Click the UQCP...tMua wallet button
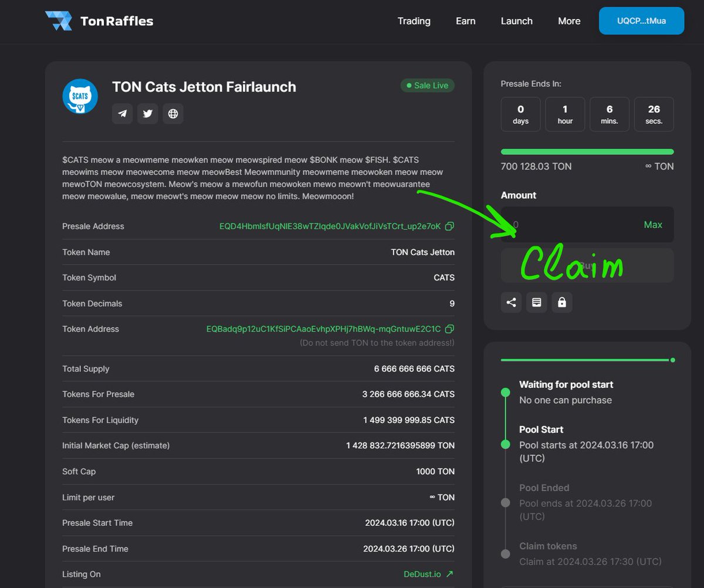The image size is (704, 588). [641, 21]
